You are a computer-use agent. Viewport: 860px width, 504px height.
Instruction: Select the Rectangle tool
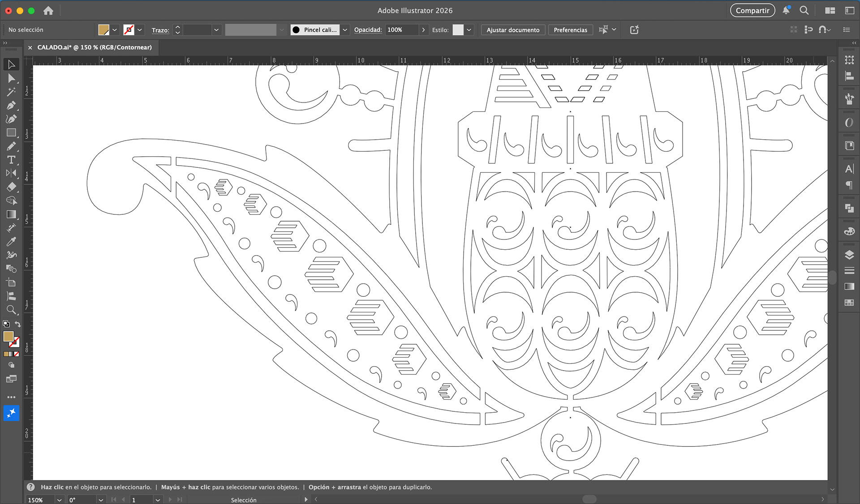[11, 133]
